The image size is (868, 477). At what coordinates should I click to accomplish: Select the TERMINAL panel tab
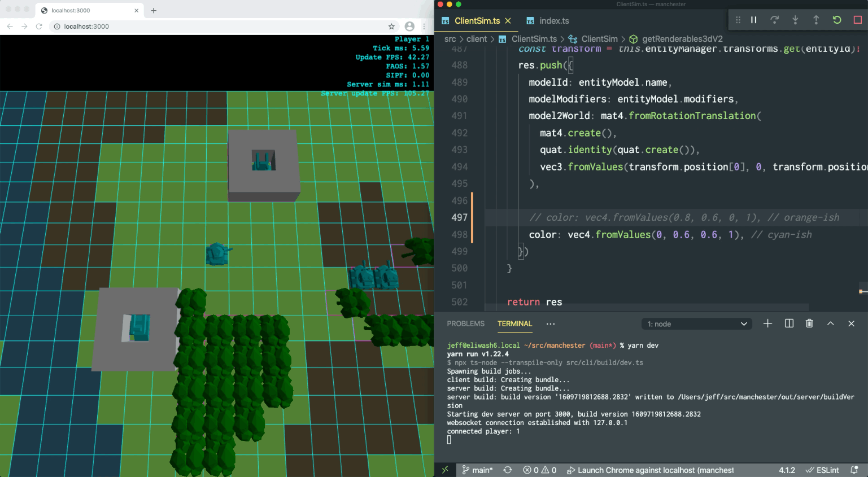(x=514, y=323)
